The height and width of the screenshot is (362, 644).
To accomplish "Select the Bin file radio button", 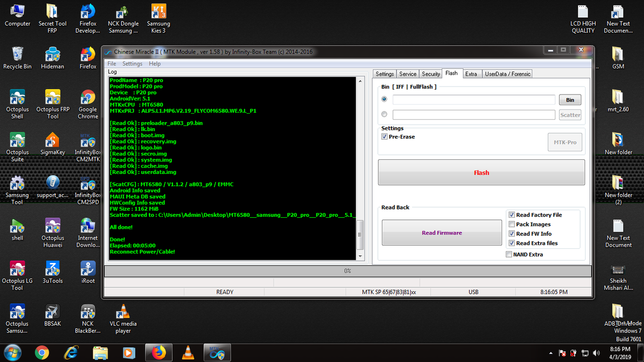I will (x=384, y=100).
